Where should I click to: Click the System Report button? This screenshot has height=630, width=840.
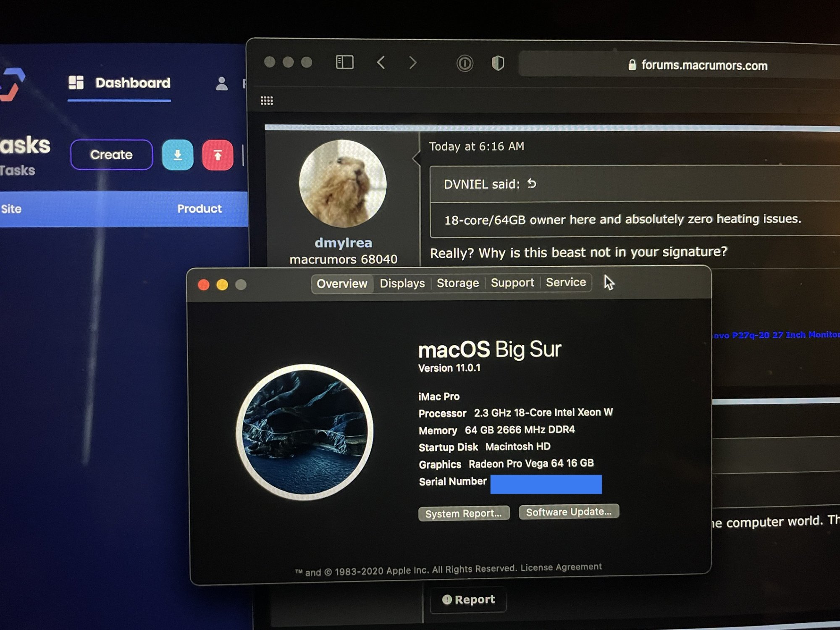pos(464,513)
